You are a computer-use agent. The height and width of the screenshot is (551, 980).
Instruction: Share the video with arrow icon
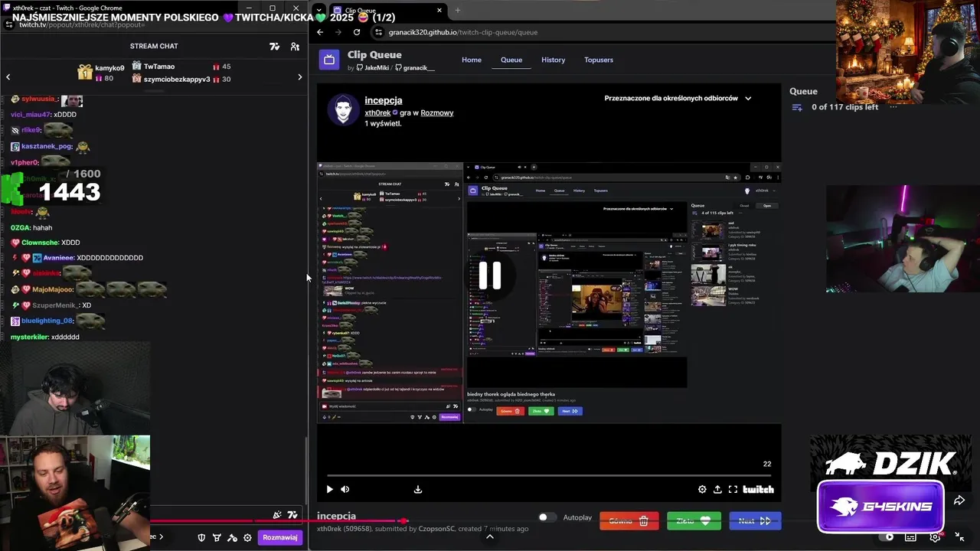click(959, 500)
